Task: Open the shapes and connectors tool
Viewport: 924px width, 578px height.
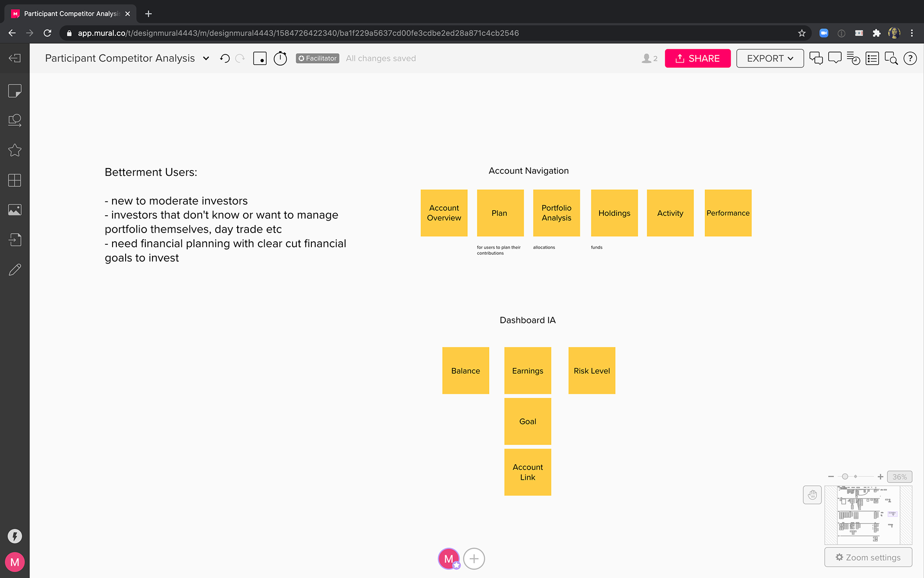Action: 14,120
